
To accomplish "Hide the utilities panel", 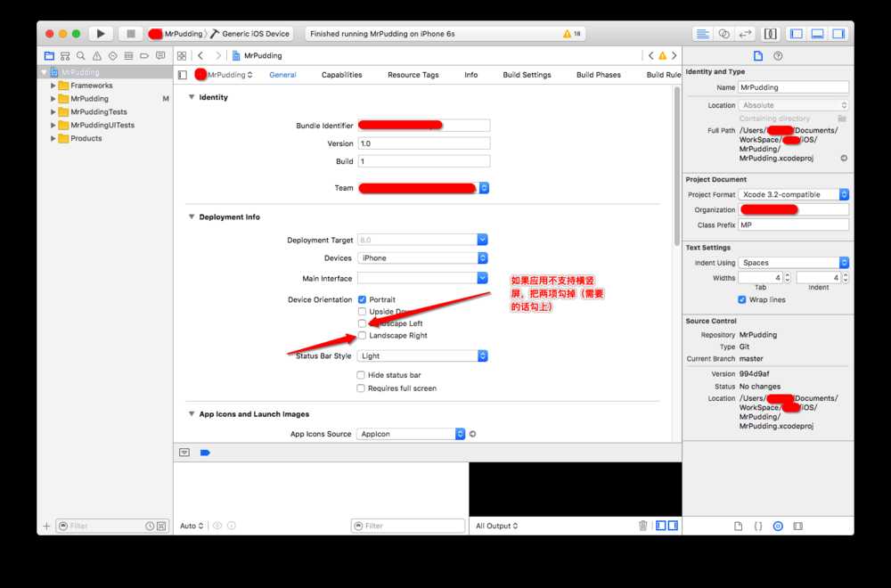I will pos(838,34).
